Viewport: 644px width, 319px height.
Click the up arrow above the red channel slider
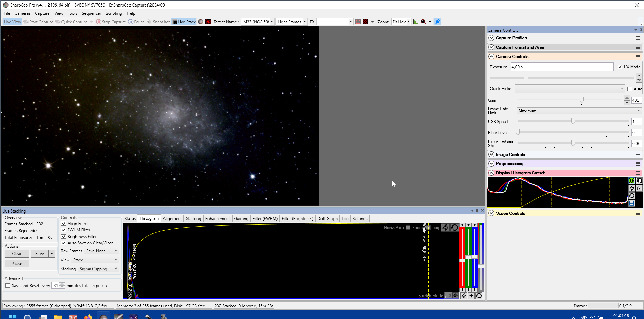tap(462, 225)
